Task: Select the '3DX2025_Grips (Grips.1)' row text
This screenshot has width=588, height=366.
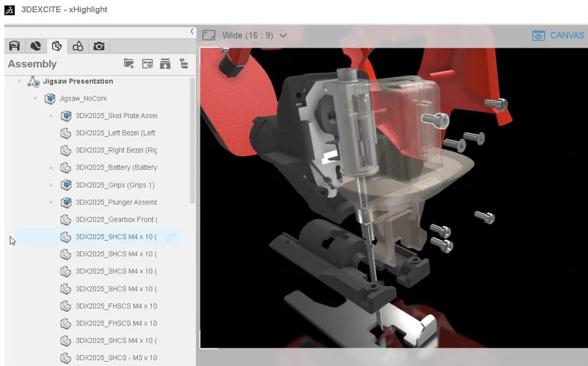Action: point(115,185)
